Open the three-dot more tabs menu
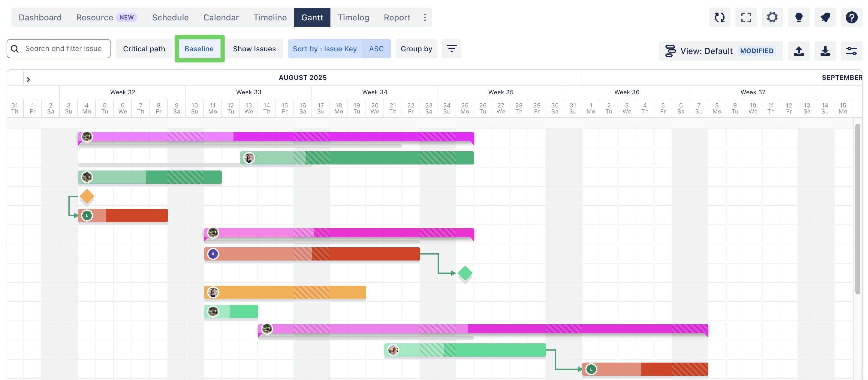This screenshot has height=380, width=868. tap(425, 17)
